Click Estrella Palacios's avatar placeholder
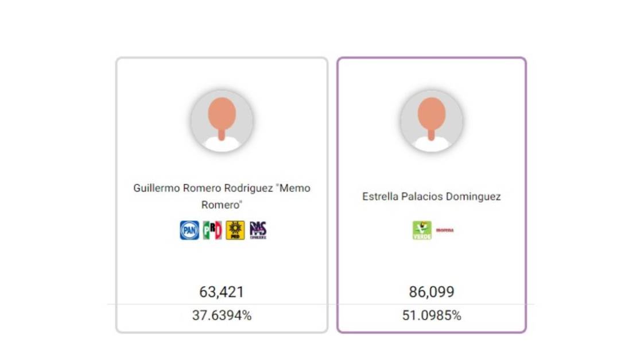Screen dimensions: 644x362 (431, 121)
